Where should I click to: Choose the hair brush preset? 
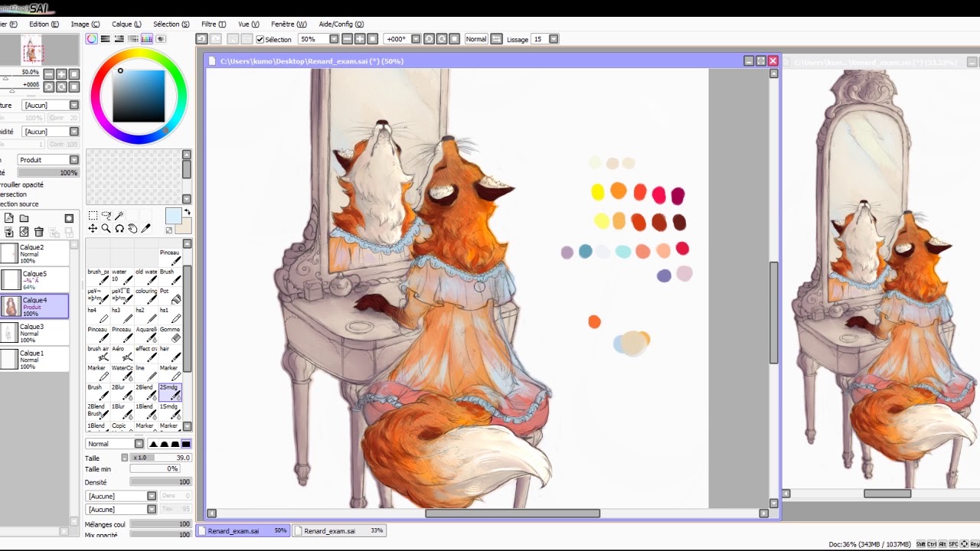click(170, 354)
